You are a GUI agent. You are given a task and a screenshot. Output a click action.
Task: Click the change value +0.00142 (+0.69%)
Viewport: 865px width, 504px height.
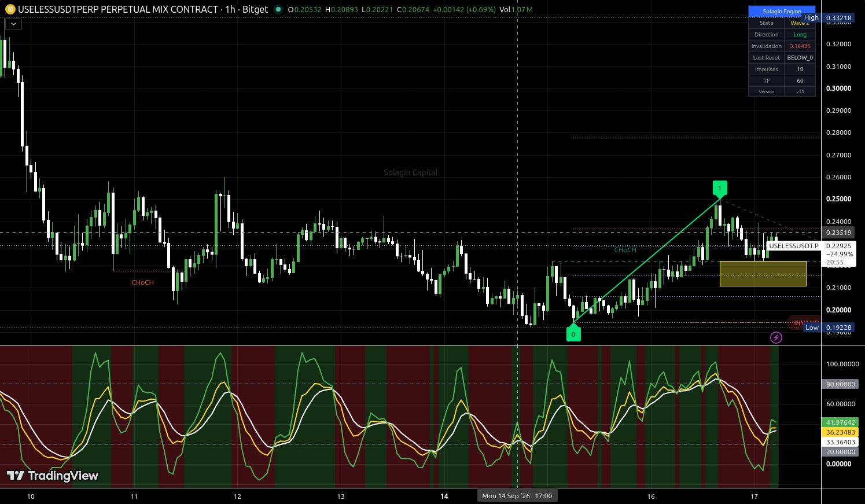pyautogui.click(x=464, y=9)
